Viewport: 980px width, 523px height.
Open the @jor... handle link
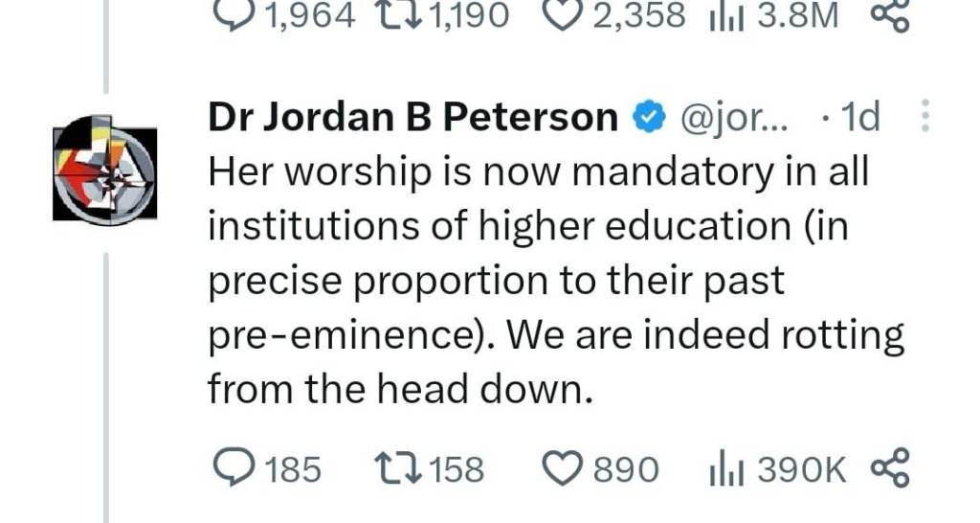732,118
